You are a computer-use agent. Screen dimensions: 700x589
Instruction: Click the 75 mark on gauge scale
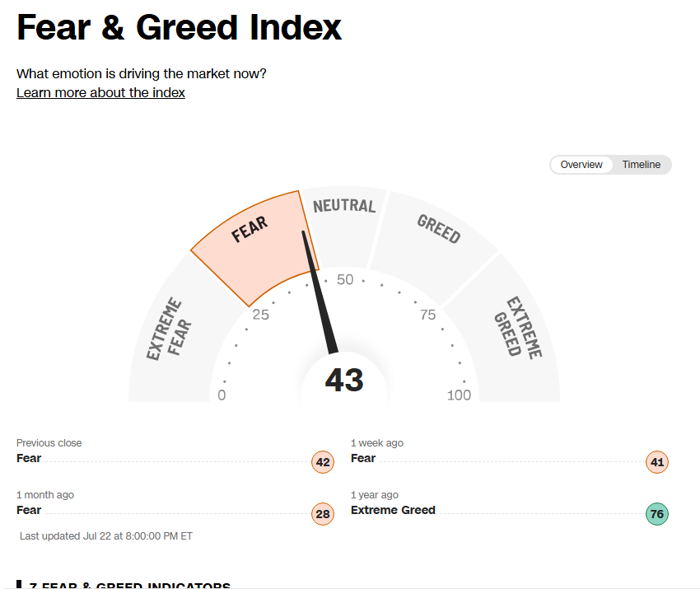coord(427,315)
